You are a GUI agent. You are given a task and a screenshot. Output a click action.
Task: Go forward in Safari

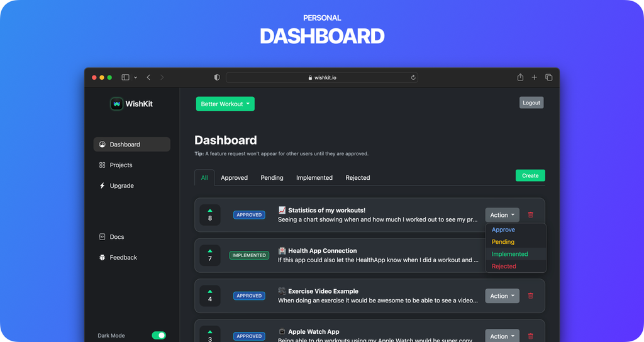[x=162, y=77]
